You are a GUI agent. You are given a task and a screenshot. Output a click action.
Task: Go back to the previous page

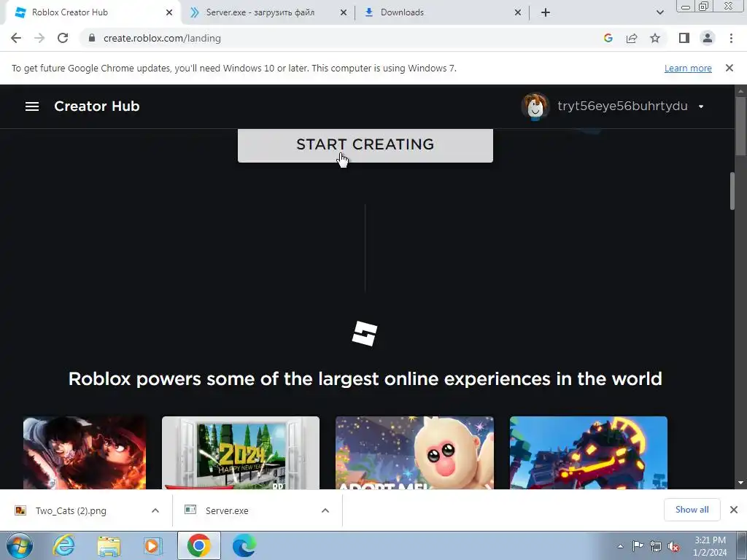point(16,38)
